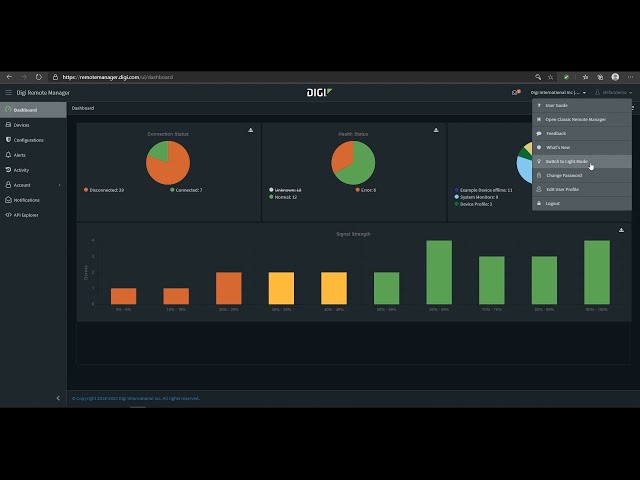
Task: Open the browser three-dots settings menu
Action: [x=631, y=77]
